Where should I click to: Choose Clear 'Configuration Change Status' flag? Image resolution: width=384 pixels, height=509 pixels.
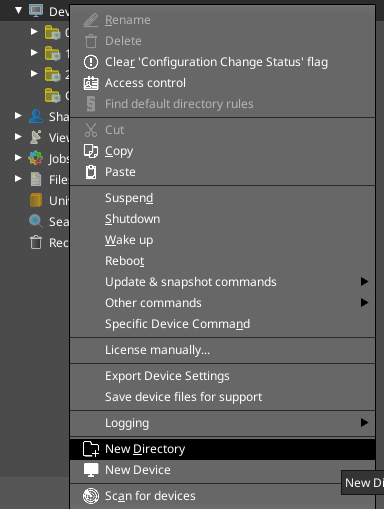pyautogui.click(x=222, y=62)
